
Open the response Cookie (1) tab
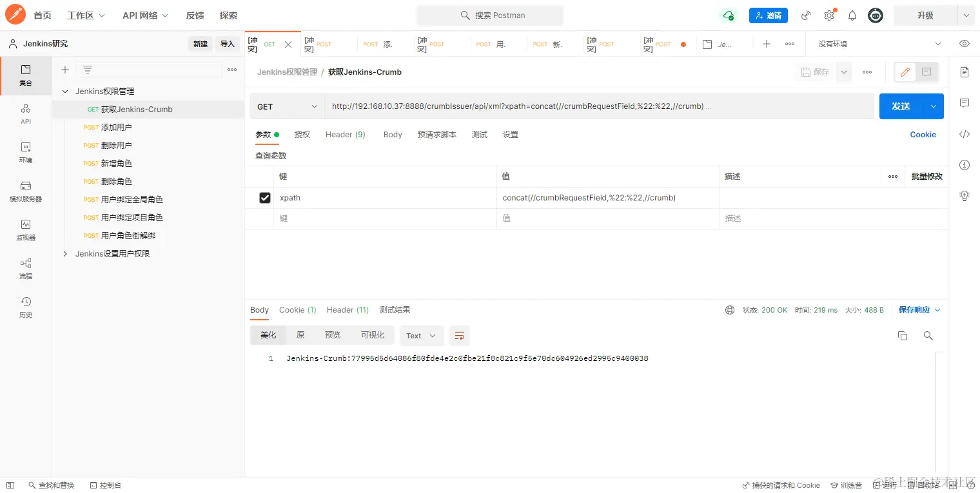pyautogui.click(x=298, y=310)
